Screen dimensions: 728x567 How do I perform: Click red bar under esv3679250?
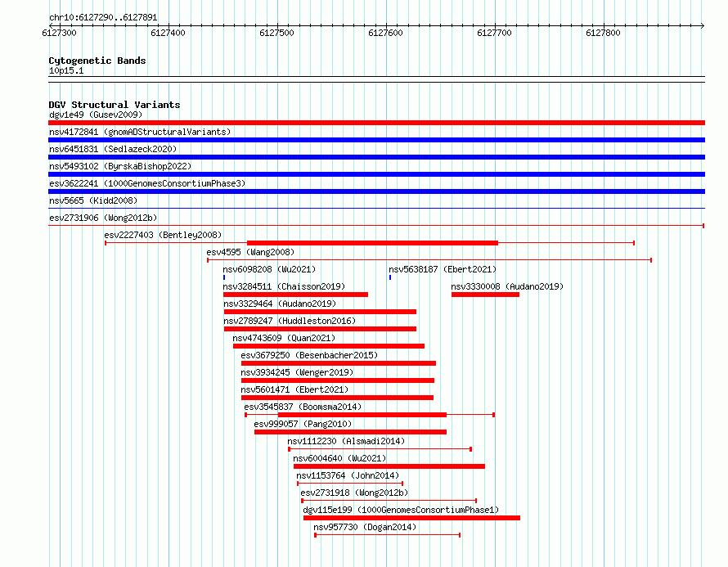(339, 363)
